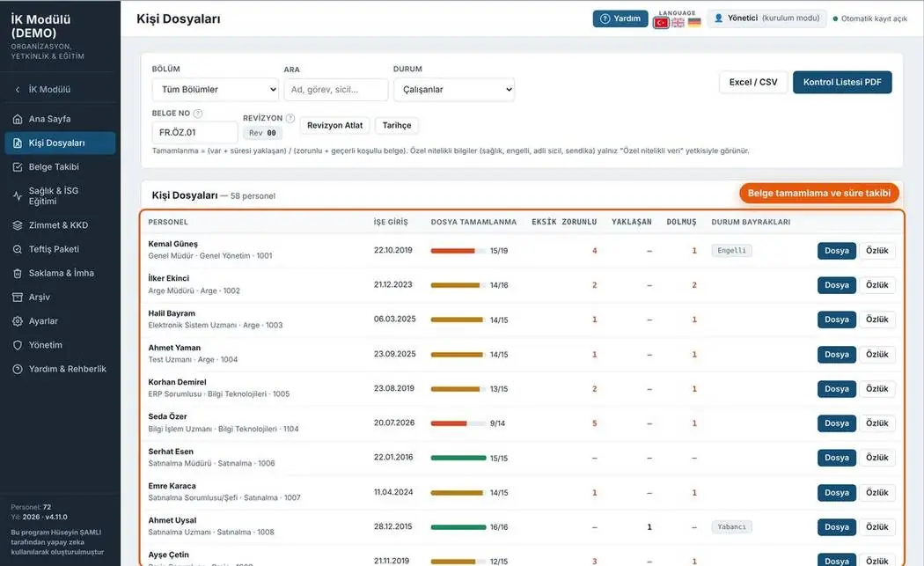The width and height of the screenshot is (924, 566).
Task: Switch language with the German flag
Action: point(695,23)
